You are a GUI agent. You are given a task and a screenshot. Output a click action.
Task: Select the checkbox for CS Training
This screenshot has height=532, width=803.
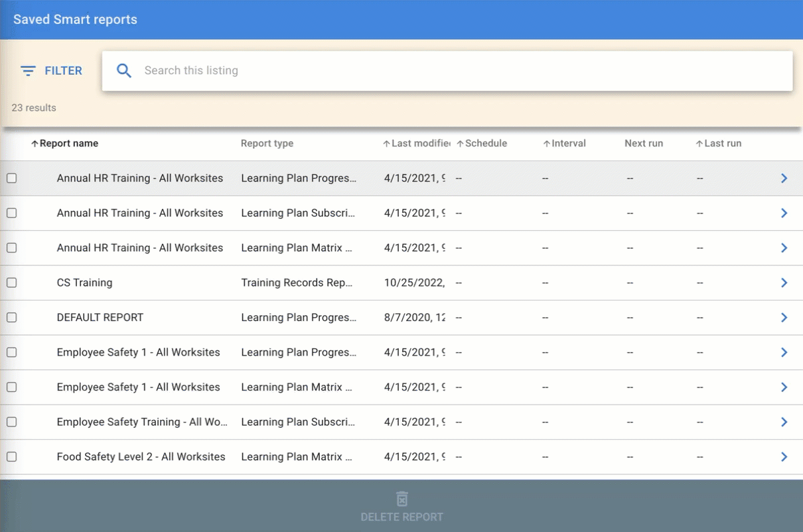click(x=11, y=283)
